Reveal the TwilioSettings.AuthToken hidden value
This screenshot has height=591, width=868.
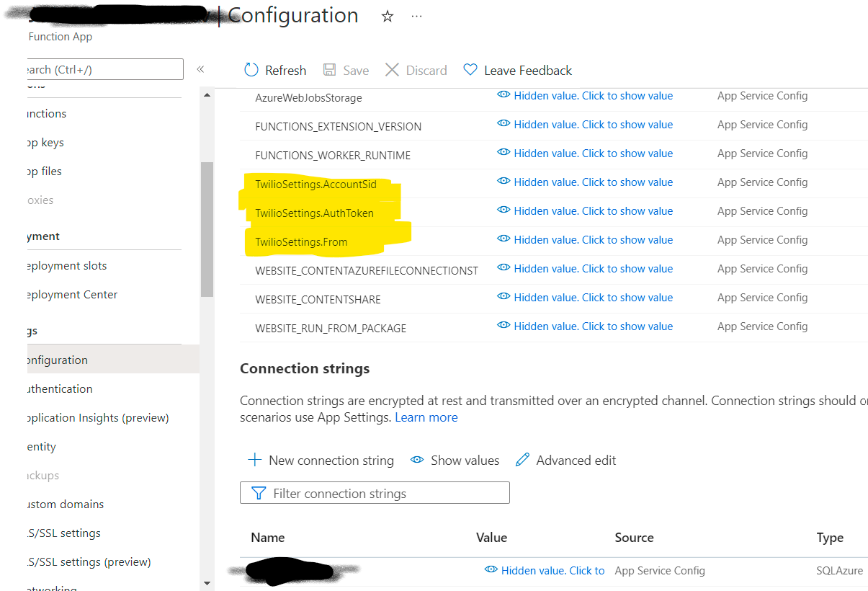pyautogui.click(x=585, y=211)
